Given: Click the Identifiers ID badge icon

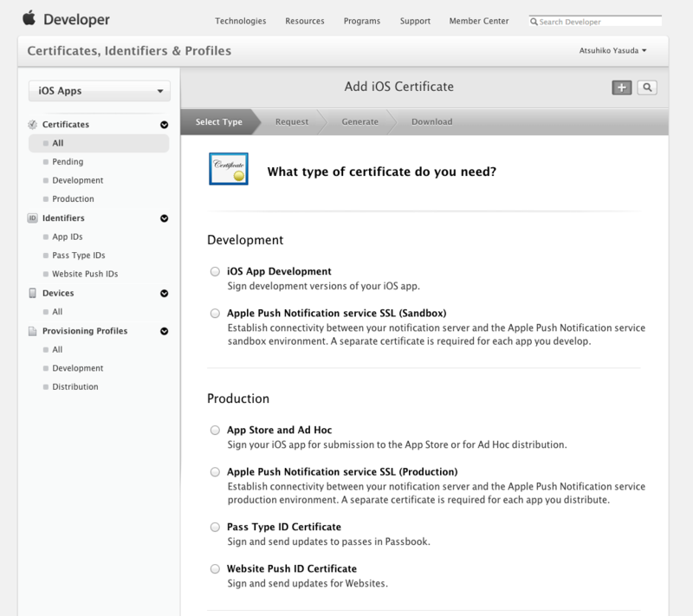Looking at the screenshot, I should (32, 218).
